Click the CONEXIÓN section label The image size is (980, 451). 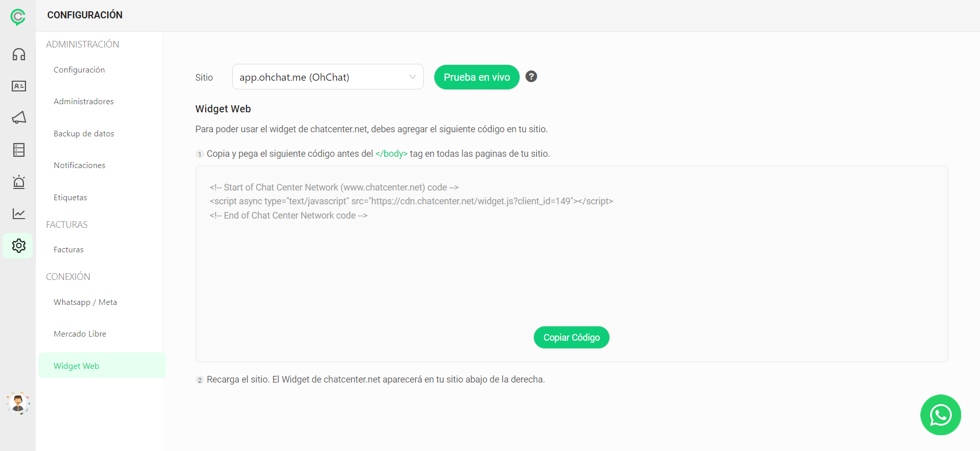(x=68, y=277)
